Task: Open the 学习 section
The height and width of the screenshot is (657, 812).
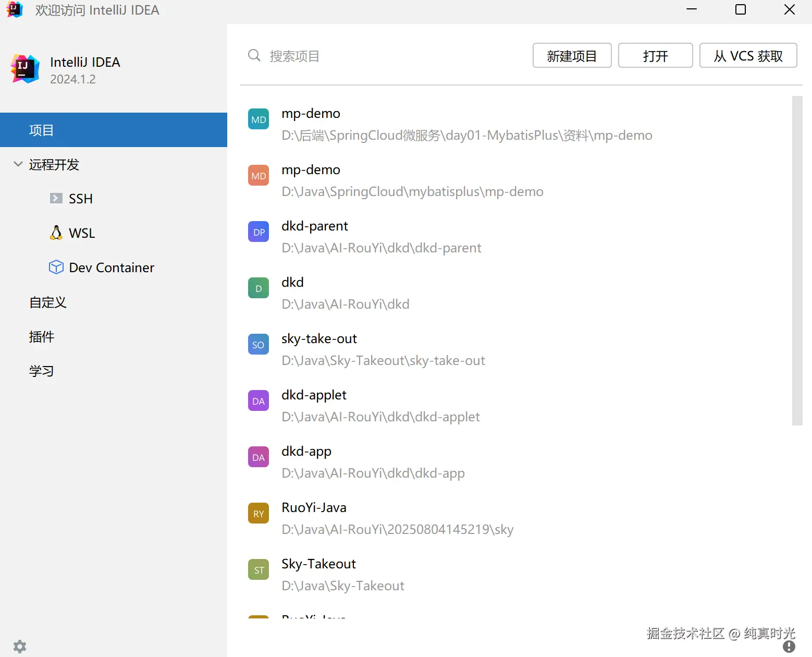Action: click(x=42, y=371)
